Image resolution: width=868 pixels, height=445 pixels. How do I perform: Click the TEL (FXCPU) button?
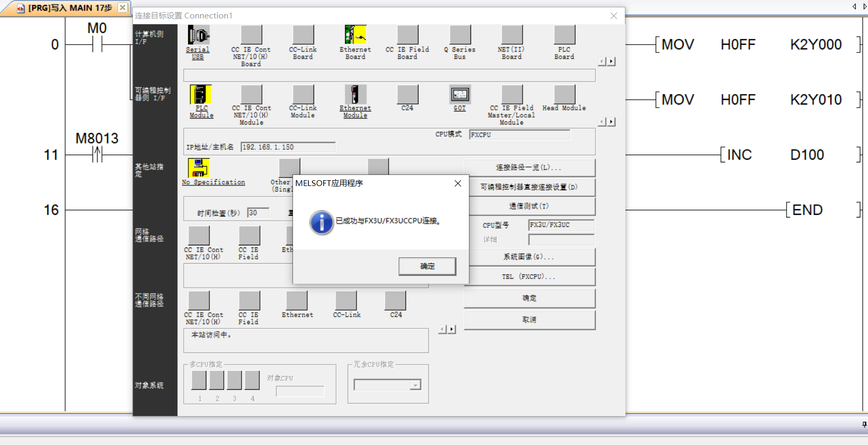[x=529, y=277]
